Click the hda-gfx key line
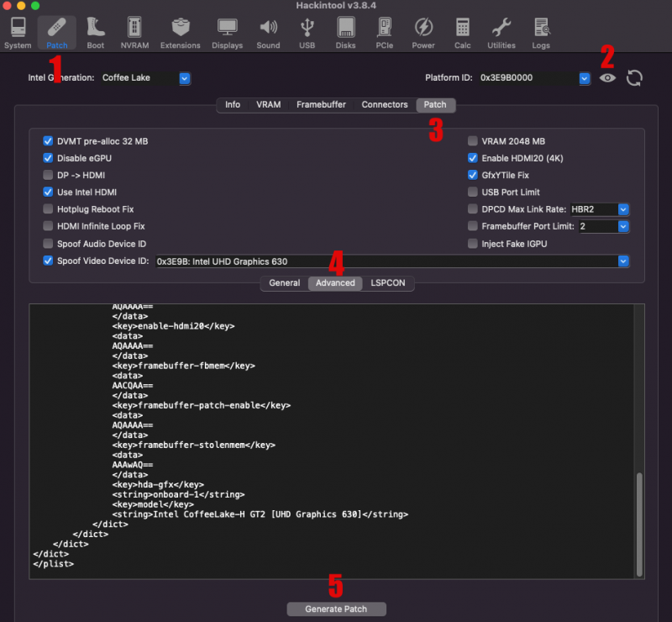672x622 pixels. (158, 485)
